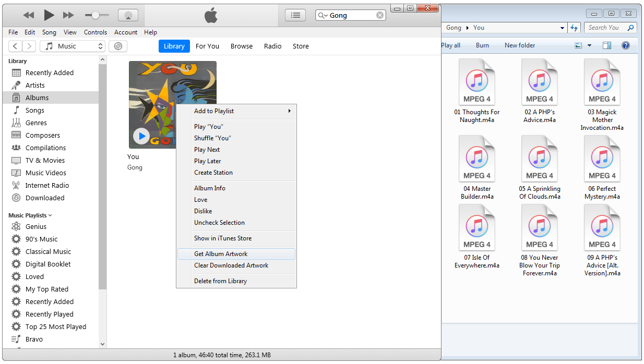Switch to the Radio tab
Image resolution: width=644 pixels, height=364 pixels.
pyautogui.click(x=272, y=46)
